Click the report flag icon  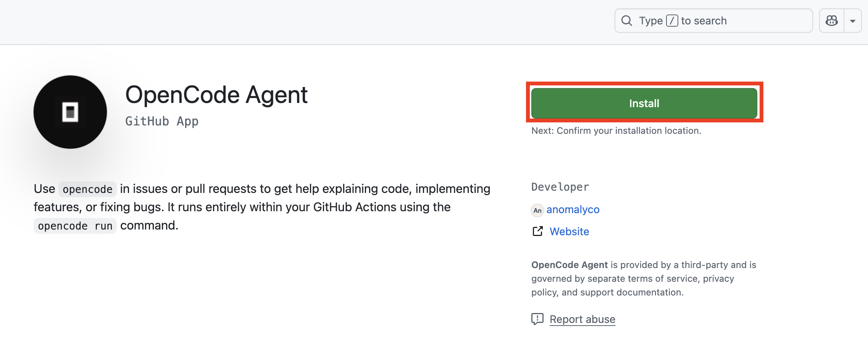pyautogui.click(x=537, y=319)
